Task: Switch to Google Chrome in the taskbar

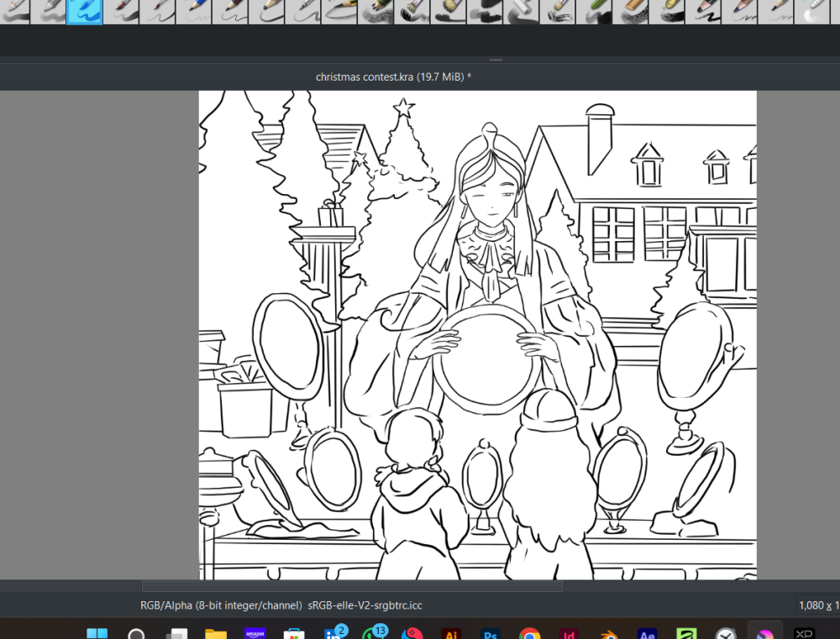Action: point(528,635)
